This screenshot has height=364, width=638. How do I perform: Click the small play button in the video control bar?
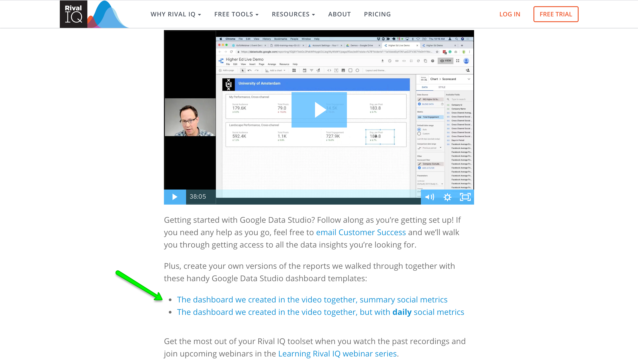pyautogui.click(x=175, y=197)
